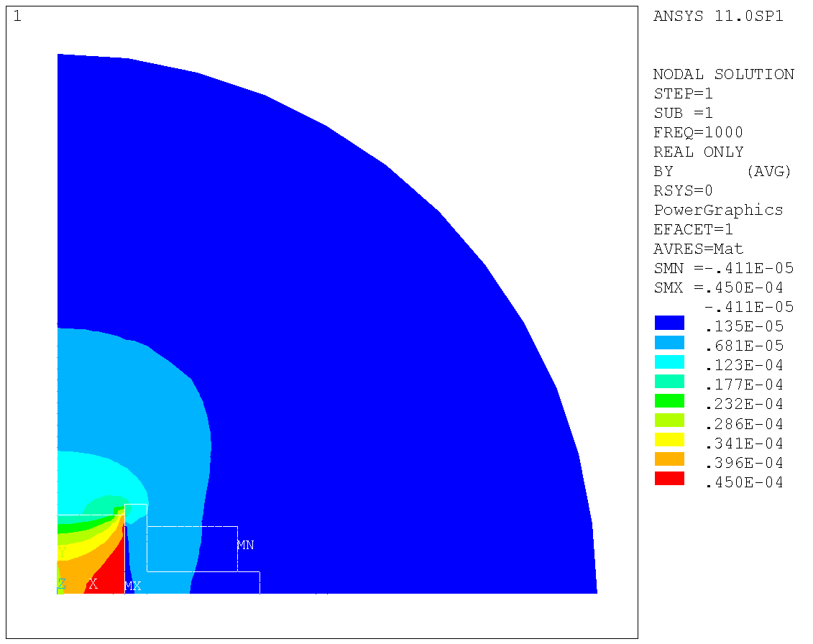The image size is (813, 644).
Task: Click the Z axis triad label
Action: coord(62,584)
